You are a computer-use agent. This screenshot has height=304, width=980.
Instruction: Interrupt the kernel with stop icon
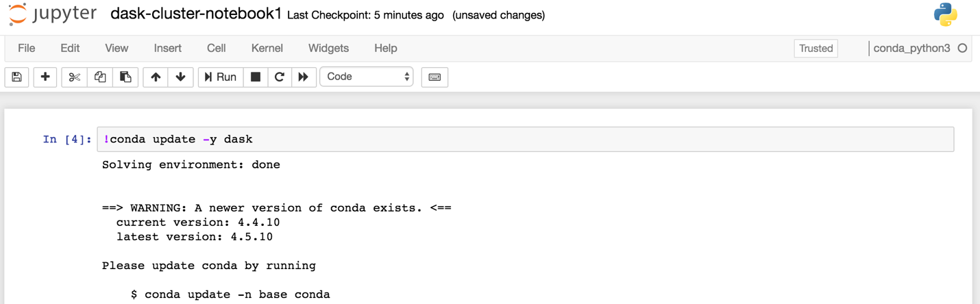coord(256,77)
